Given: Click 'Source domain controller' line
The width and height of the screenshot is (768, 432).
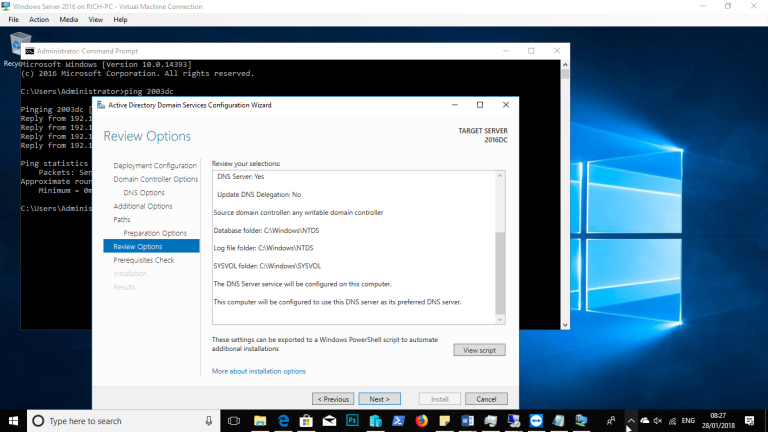Looking at the screenshot, I should (298, 213).
